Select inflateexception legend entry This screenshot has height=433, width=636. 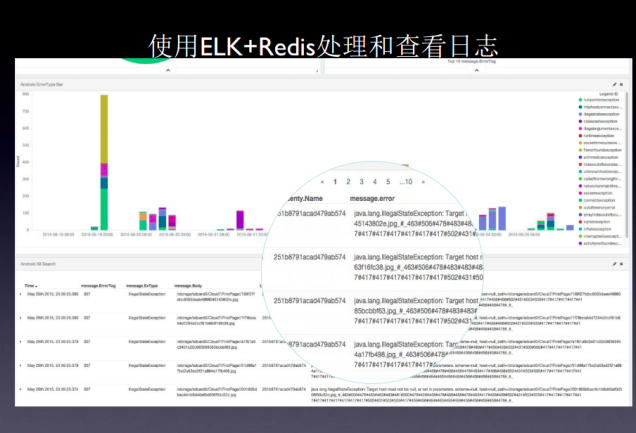click(x=597, y=229)
